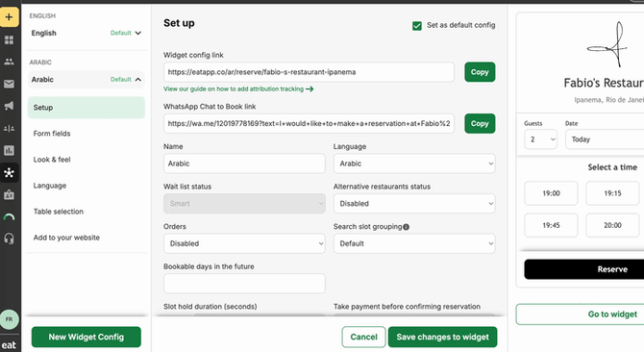Open the table layout icon in sidebar

9,128
